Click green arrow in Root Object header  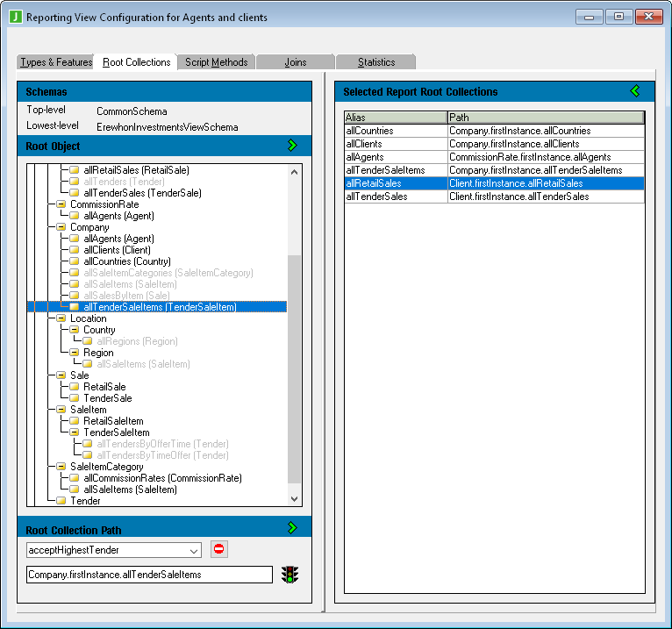click(292, 146)
